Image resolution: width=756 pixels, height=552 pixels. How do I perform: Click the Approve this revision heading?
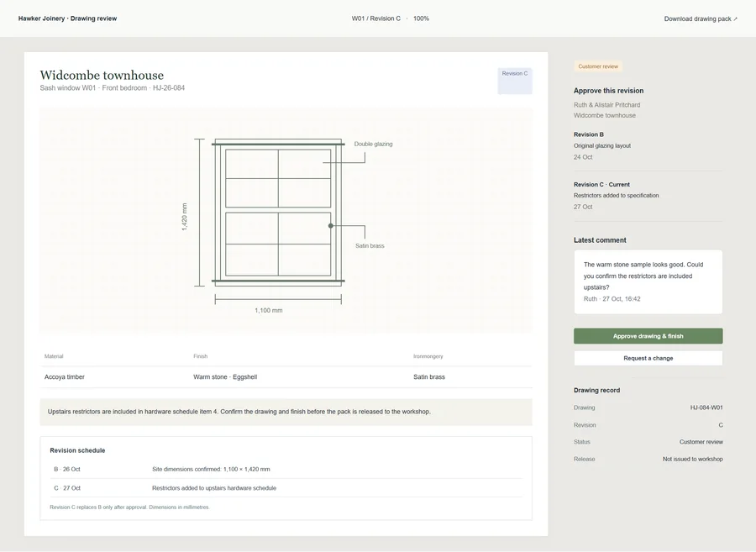click(608, 91)
